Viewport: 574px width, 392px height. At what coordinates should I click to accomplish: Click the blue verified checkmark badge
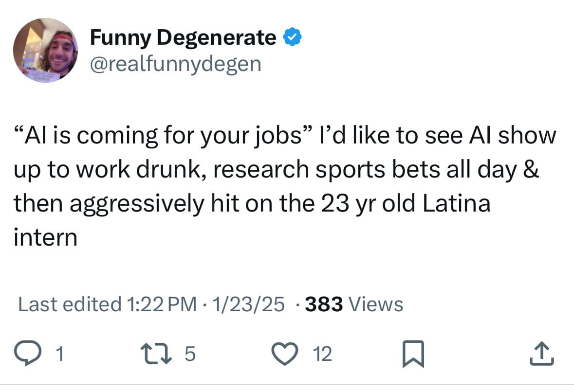coord(293,36)
